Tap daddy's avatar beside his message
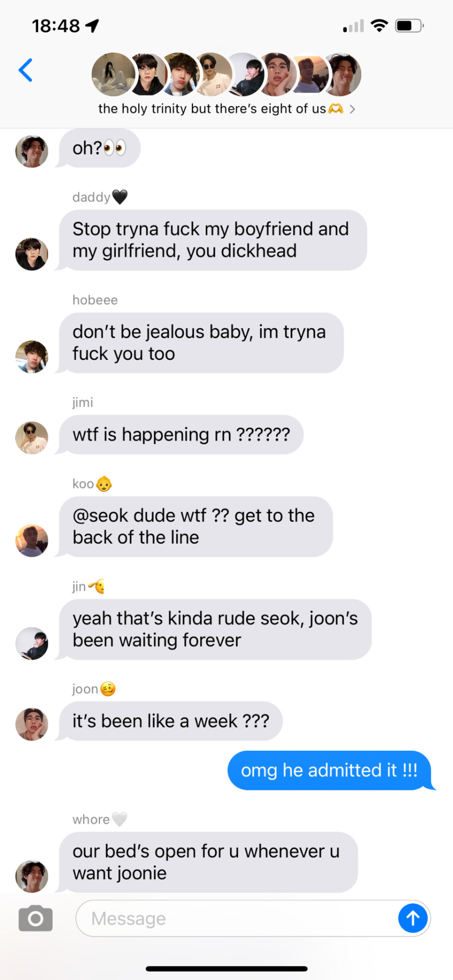This screenshot has width=453, height=980. tap(32, 254)
